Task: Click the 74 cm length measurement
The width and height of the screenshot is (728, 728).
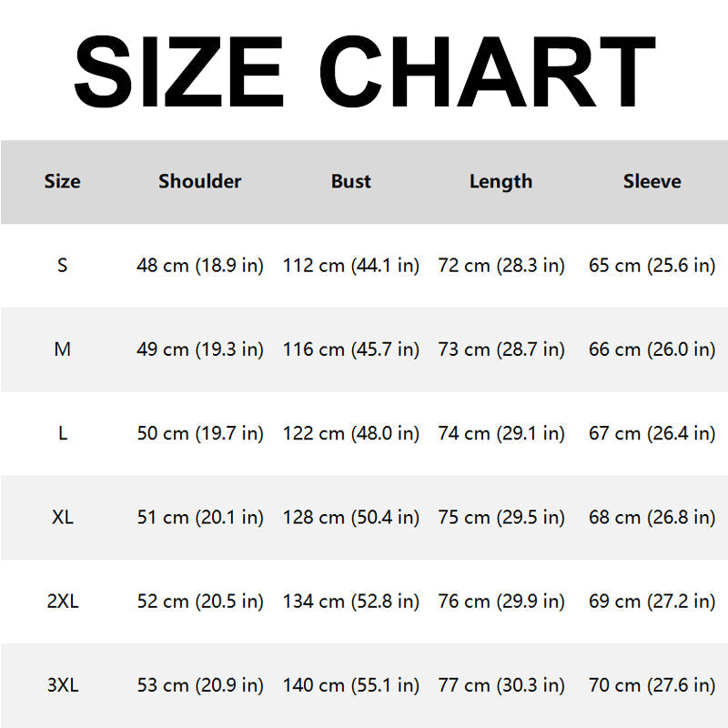Action: 501,433
